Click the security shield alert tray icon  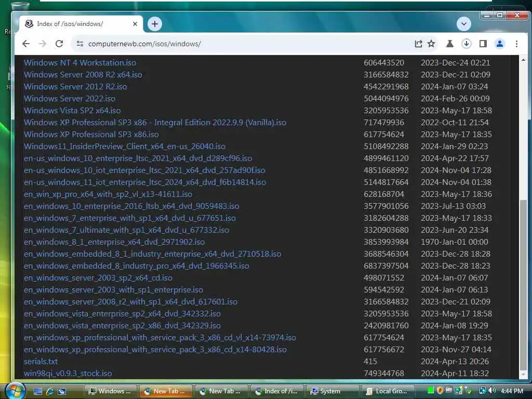pyautogui.click(x=440, y=391)
